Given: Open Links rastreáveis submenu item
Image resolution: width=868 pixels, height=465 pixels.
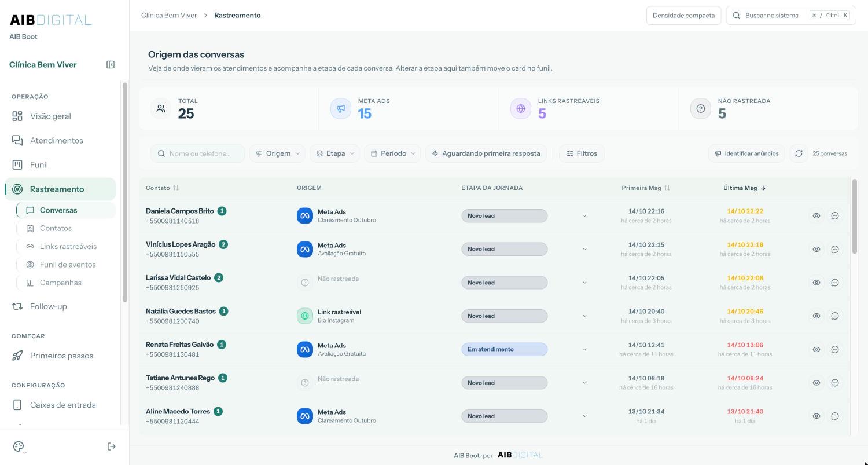Looking at the screenshot, I should pos(67,247).
